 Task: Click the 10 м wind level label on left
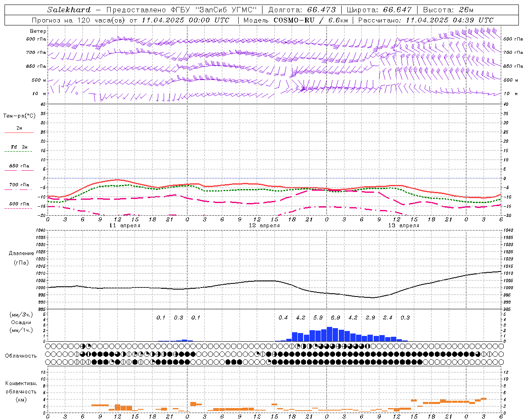click(x=39, y=94)
